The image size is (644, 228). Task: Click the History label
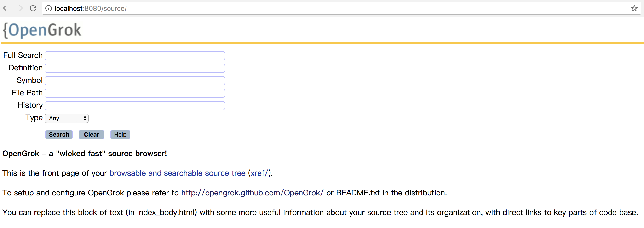click(30, 106)
